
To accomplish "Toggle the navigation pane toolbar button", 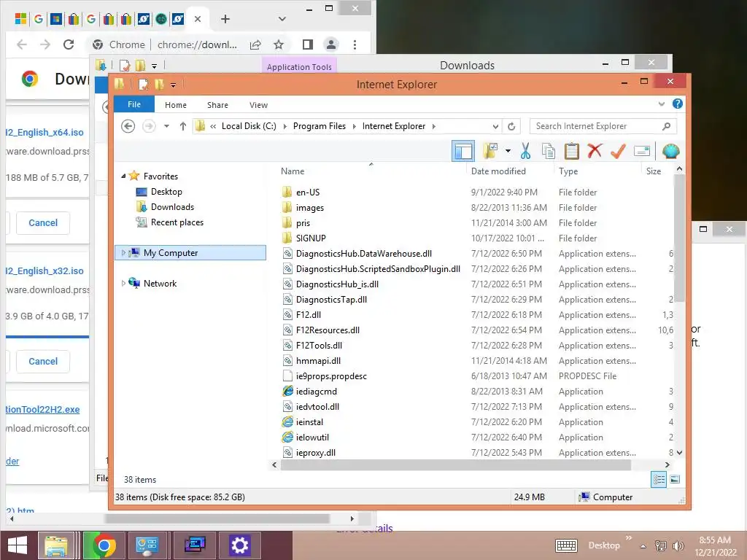I will click(x=463, y=152).
